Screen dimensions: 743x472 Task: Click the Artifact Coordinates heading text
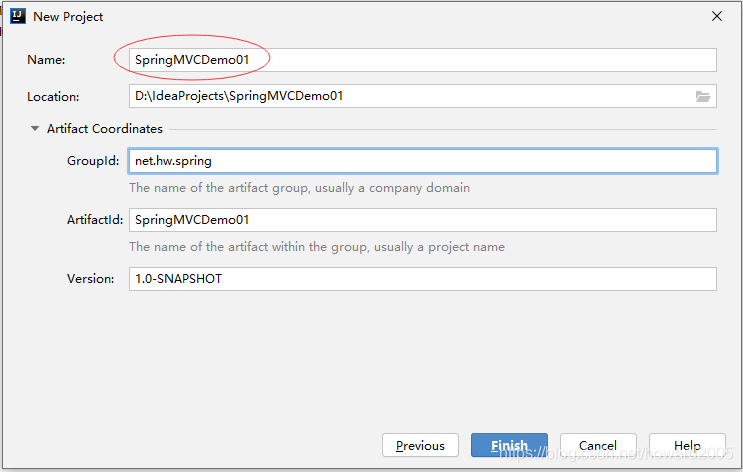point(105,128)
